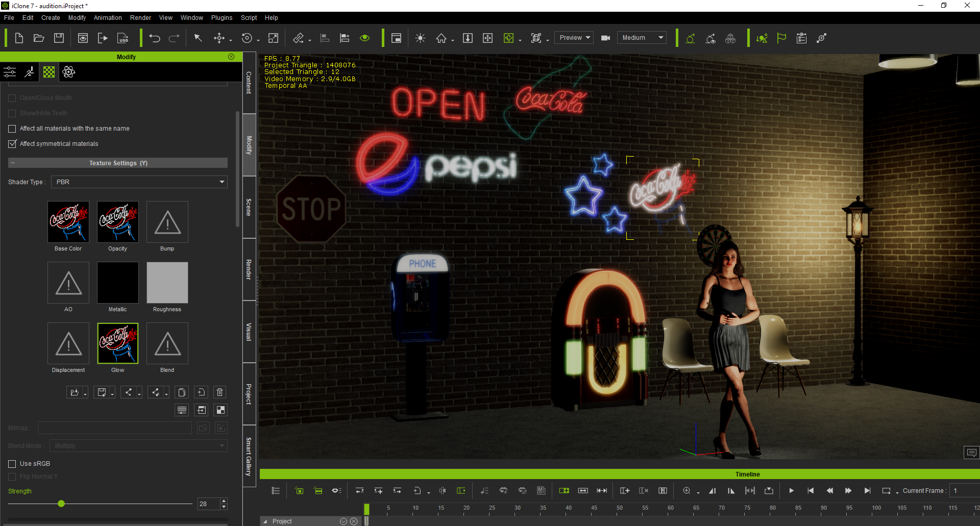Viewport: 980px width, 526px height.
Task: Close the Modify panel
Action: pos(231,57)
